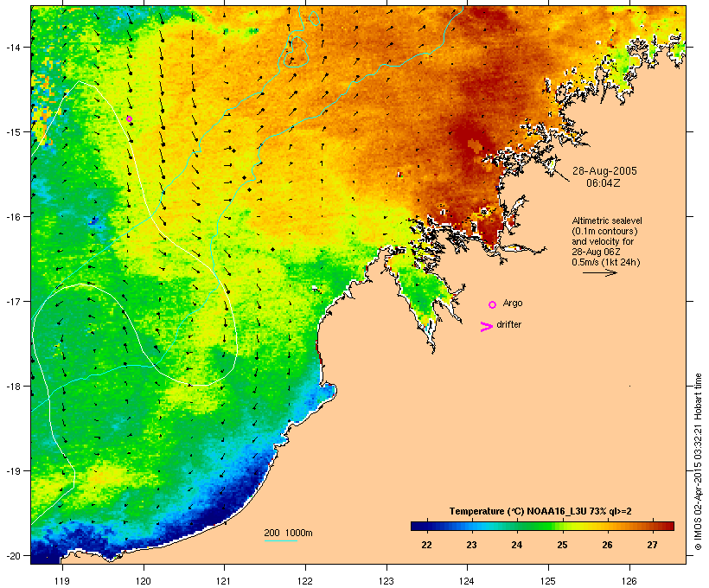Click the 'Altimetric sealevel' legend text

(607, 220)
